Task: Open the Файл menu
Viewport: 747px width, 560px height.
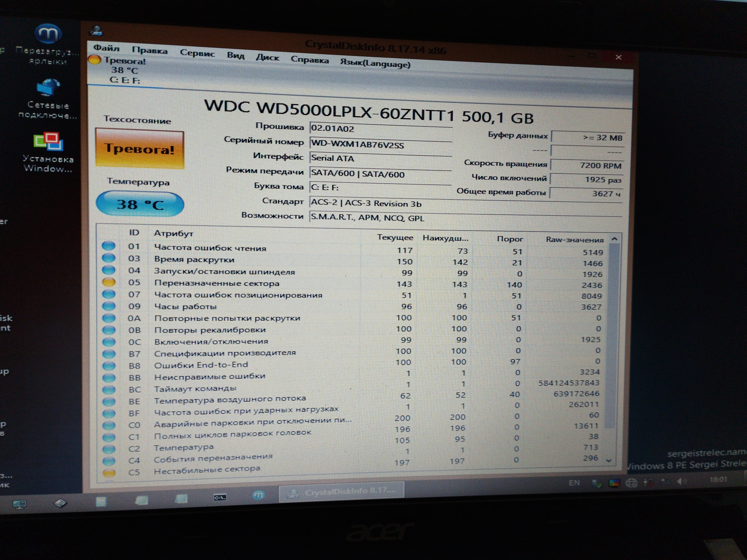Action: (x=107, y=48)
